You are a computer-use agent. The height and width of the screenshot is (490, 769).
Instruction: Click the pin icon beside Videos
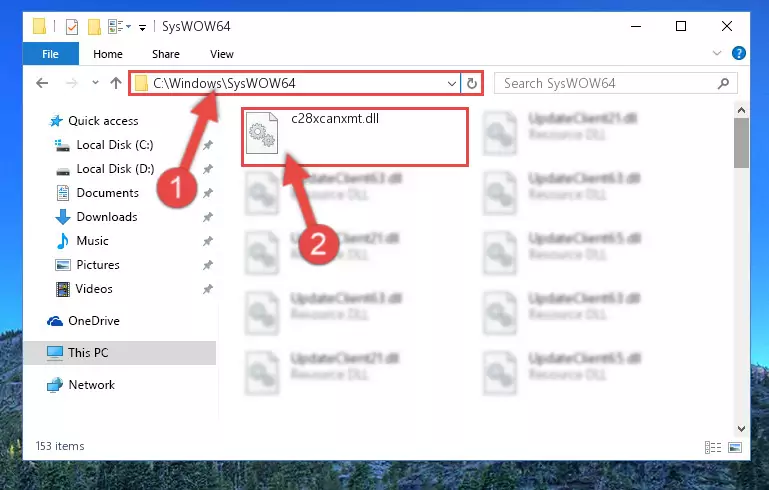coord(208,289)
